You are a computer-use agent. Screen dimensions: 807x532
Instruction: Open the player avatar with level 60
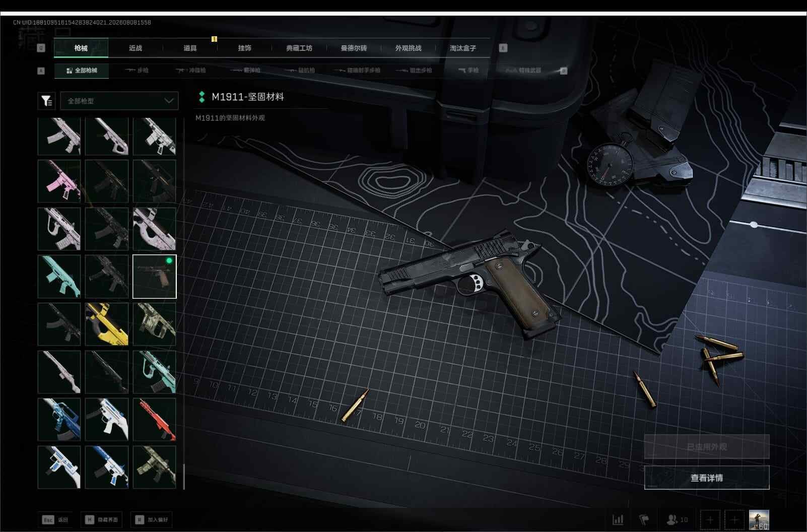coord(759,519)
